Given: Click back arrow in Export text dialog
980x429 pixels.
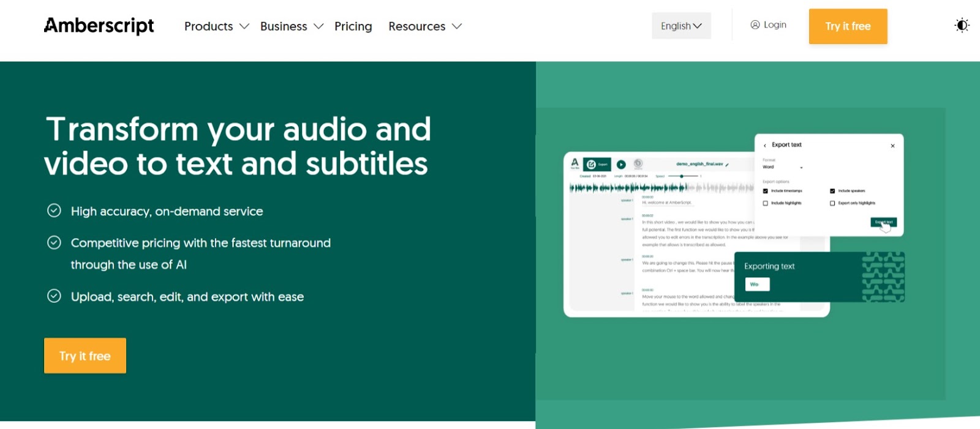Looking at the screenshot, I should [x=764, y=146].
